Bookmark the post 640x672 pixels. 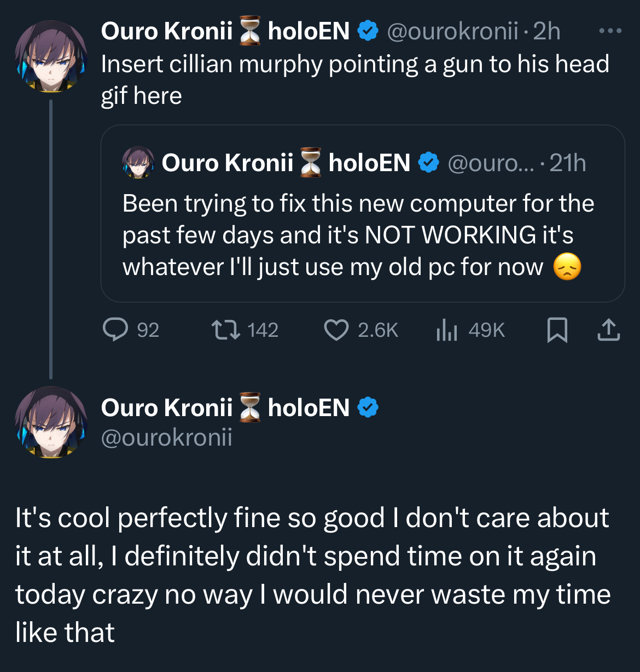[557, 330]
